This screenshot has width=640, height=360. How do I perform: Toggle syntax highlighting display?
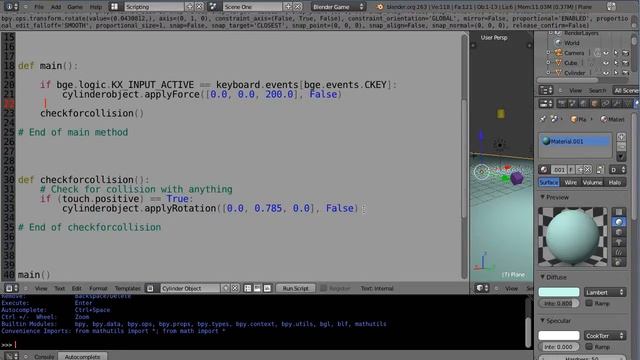pyautogui.click(x=267, y=288)
